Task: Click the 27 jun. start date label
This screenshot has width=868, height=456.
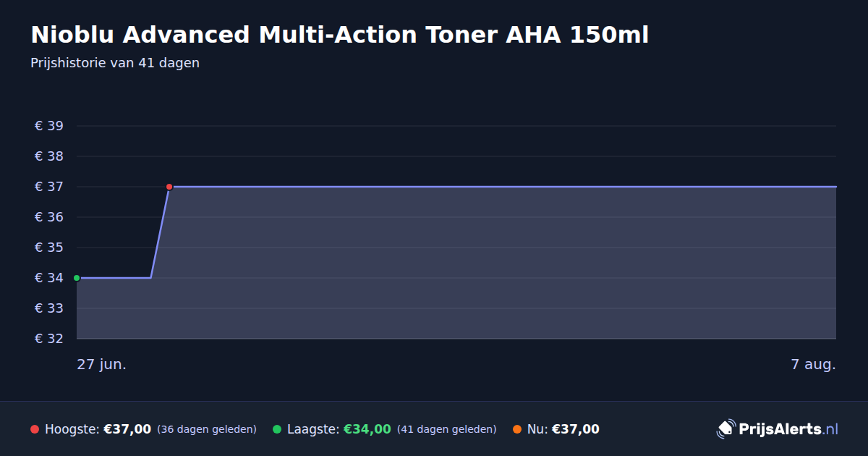Action: 102,364
